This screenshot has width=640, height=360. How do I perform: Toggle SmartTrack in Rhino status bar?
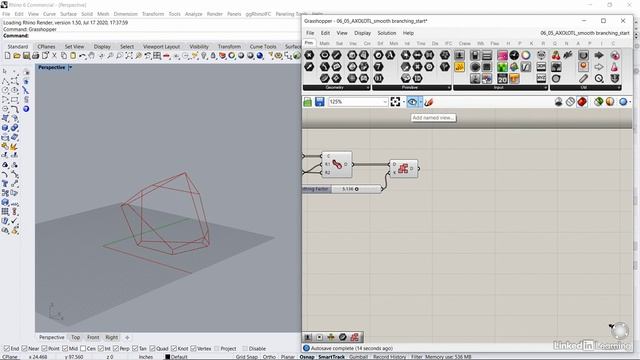(x=331, y=357)
